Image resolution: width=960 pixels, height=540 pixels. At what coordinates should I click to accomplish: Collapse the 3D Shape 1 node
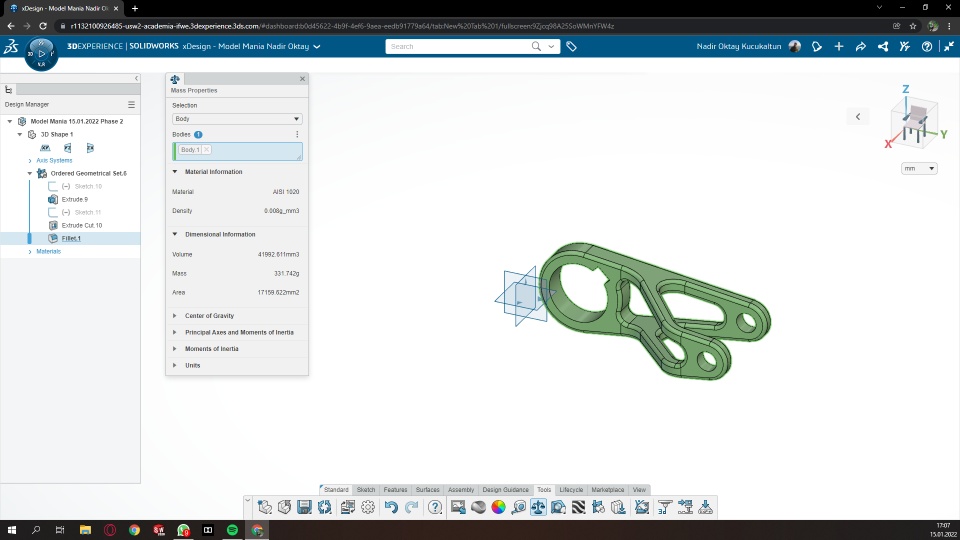tap(20, 135)
